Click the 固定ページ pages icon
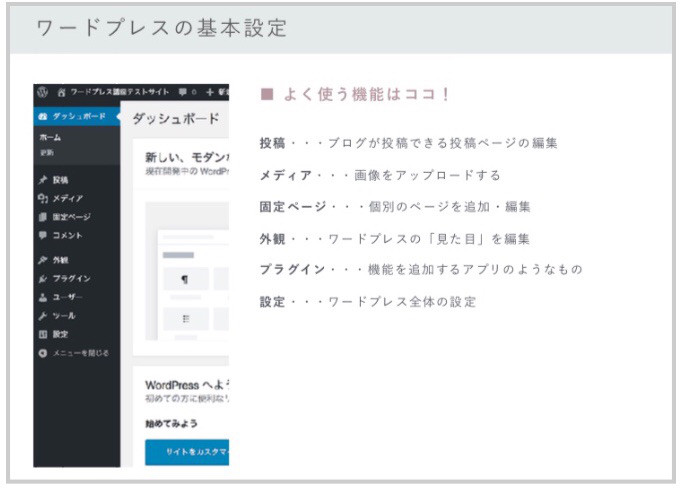The width and height of the screenshot is (681, 488). tap(43, 217)
